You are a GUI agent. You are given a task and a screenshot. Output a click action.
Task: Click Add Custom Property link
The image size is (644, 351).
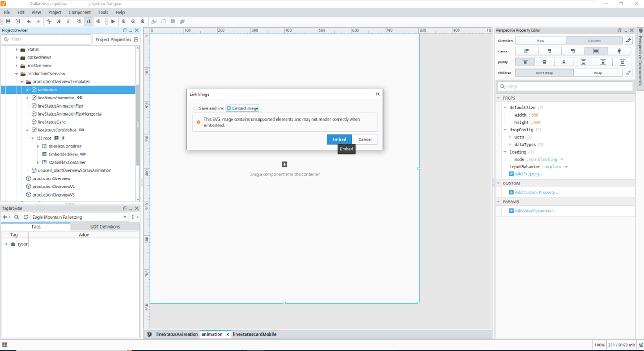(533, 192)
